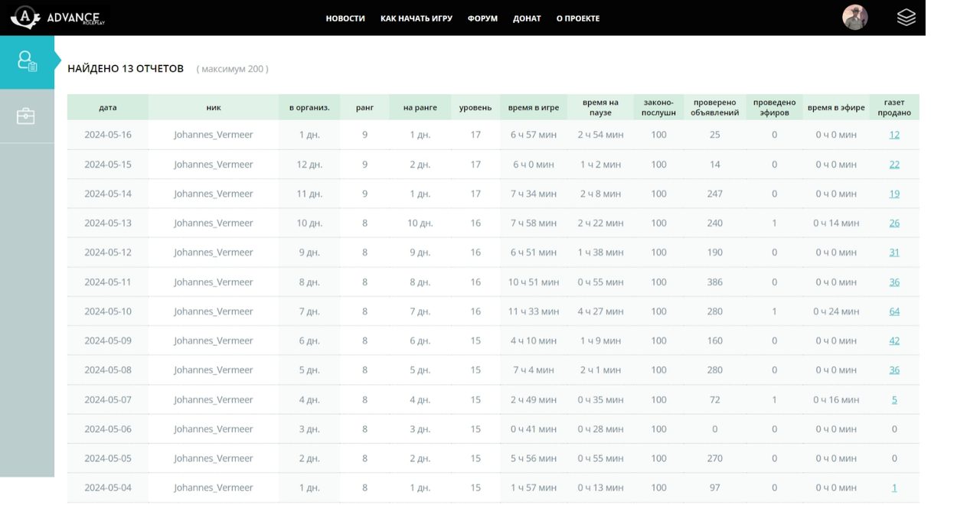Click playtime 10 ч 51 мин cell

[x=534, y=282]
